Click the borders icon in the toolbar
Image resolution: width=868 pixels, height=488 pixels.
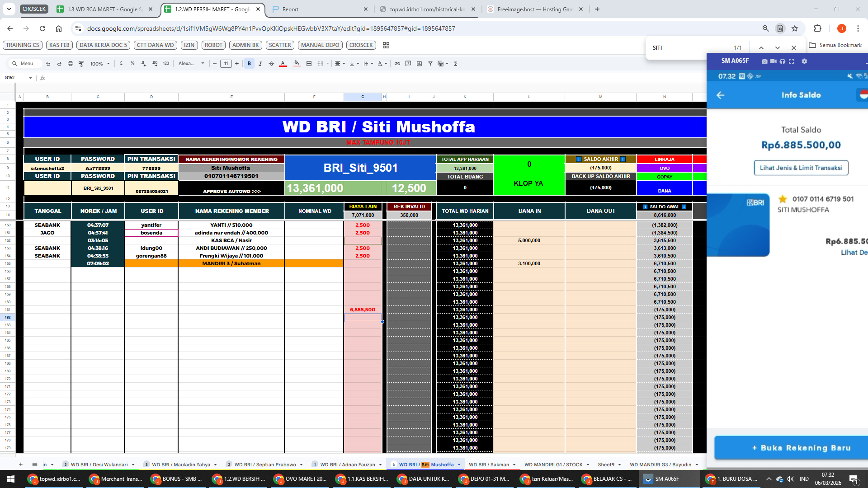[x=309, y=64]
